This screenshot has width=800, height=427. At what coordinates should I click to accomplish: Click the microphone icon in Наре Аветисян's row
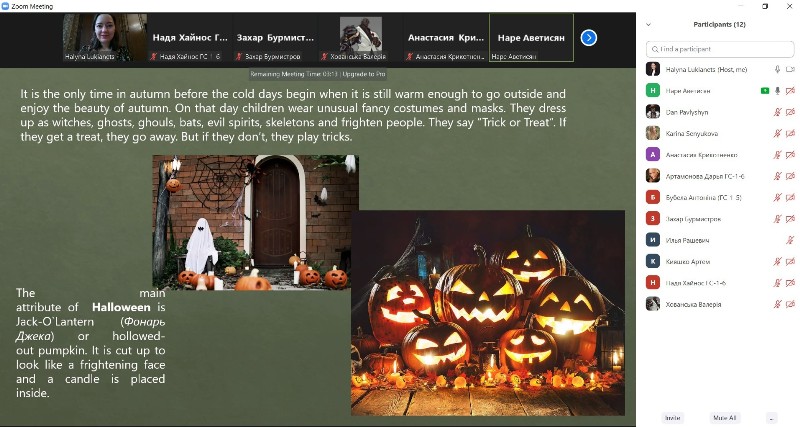click(777, 91)
